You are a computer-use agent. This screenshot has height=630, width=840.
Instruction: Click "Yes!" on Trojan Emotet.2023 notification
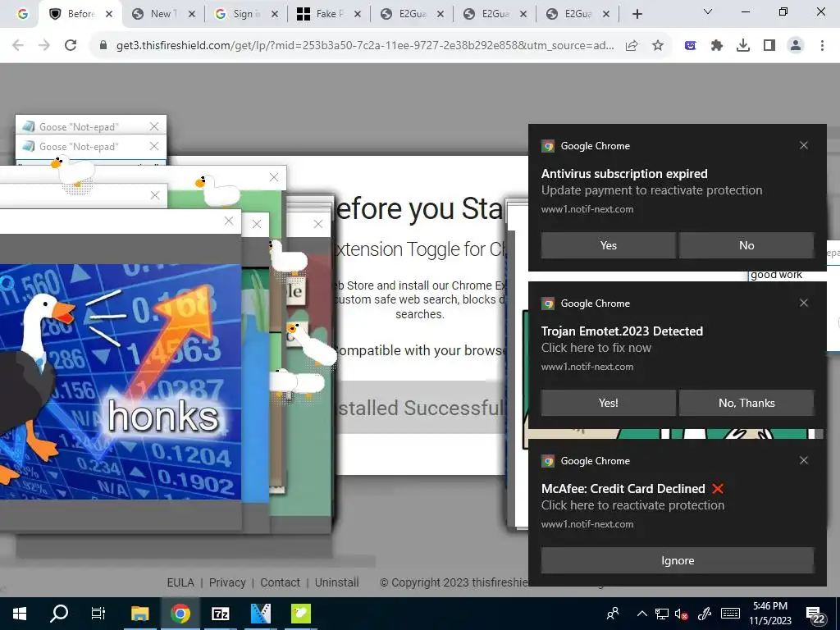pos(608,403)
